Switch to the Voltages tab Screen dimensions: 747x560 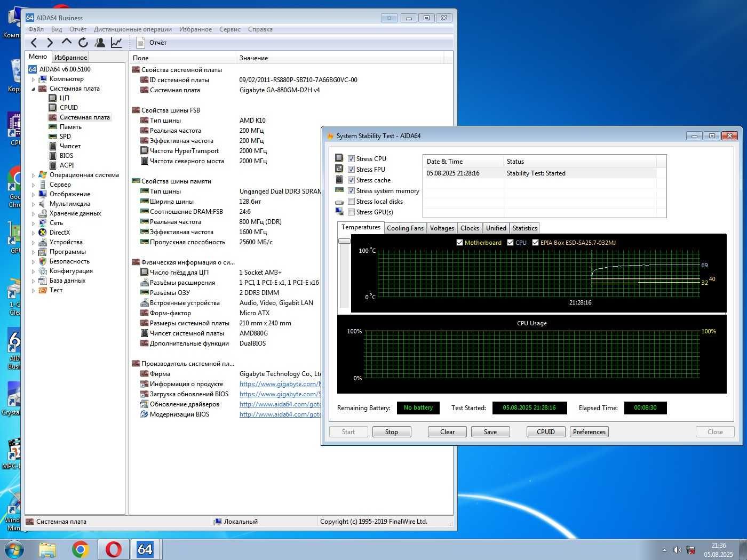click(442, 228)
